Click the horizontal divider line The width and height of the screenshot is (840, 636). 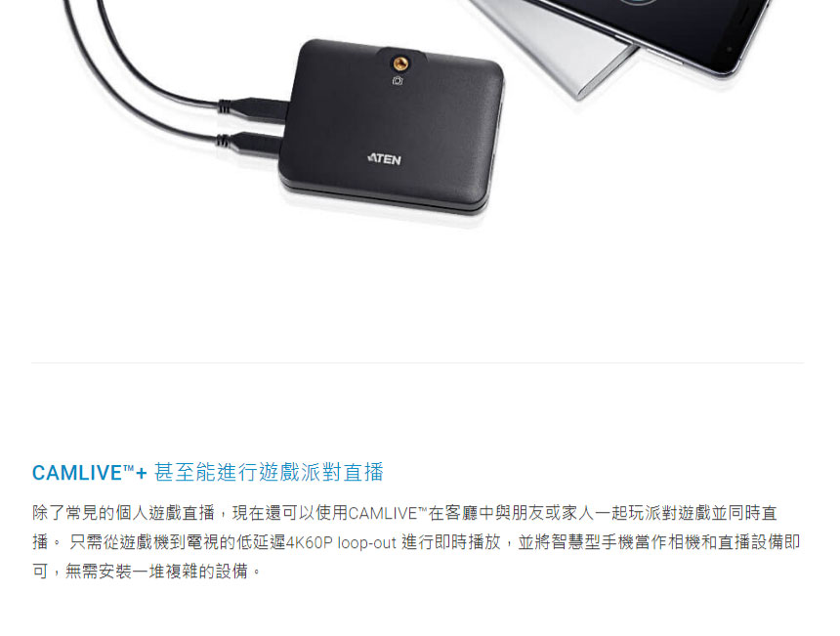click(417, 362)
